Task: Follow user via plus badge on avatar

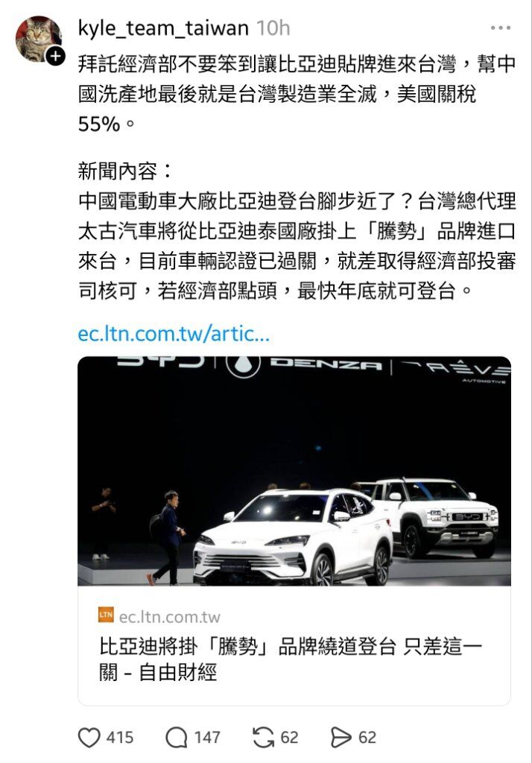Action: [x=55, y=57]
